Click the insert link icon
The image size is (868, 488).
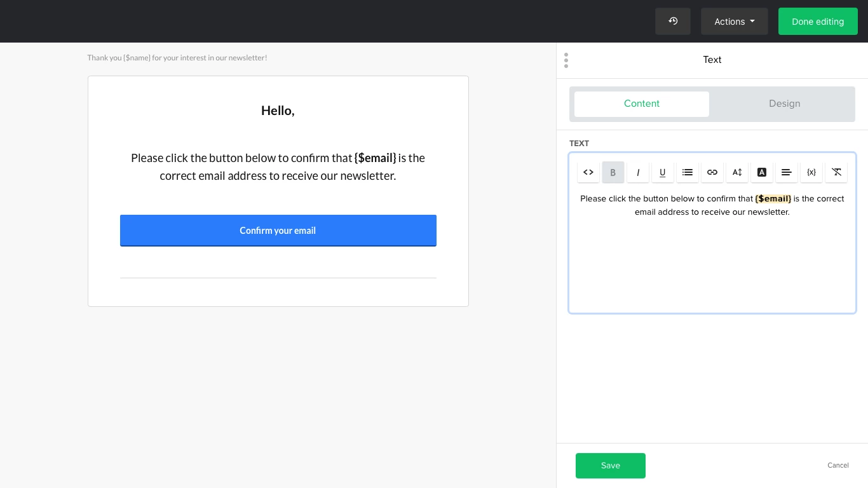click(x=712, y=172)
